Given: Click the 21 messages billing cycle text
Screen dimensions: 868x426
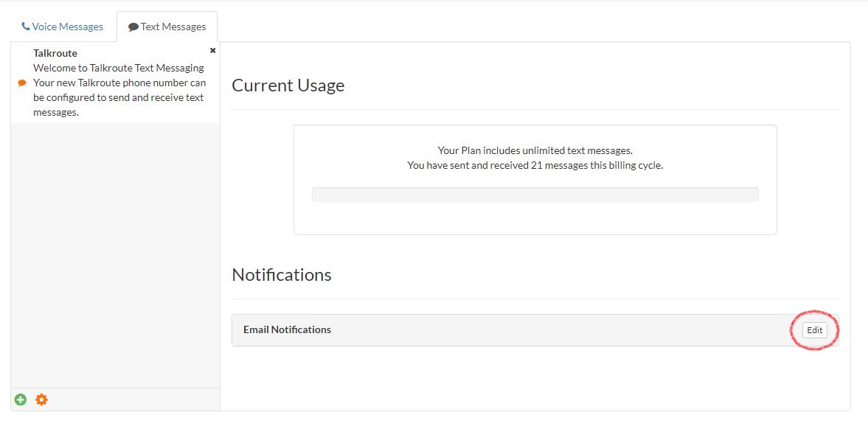Looking at the screenshot, I should point(535,165).
